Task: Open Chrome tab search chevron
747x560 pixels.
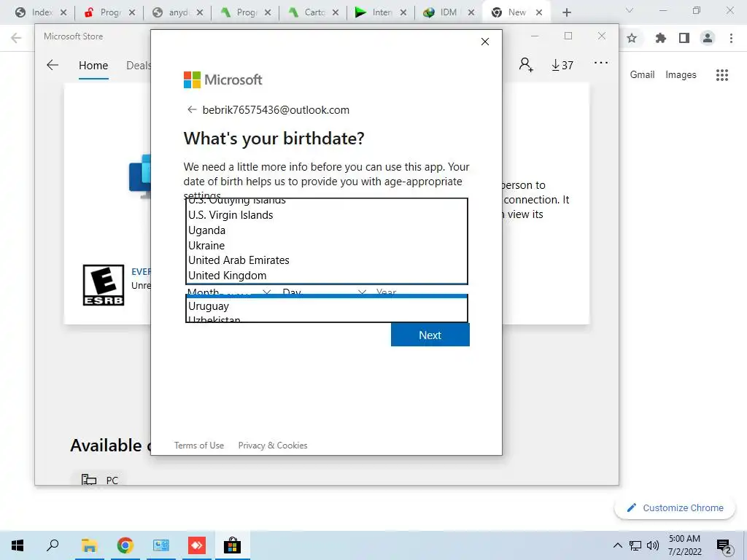Action: (630, 10)
